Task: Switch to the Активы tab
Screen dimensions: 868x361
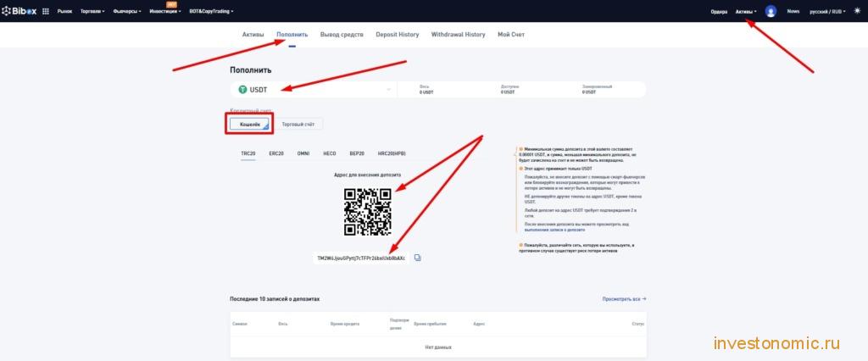Action: click(253, 35)
